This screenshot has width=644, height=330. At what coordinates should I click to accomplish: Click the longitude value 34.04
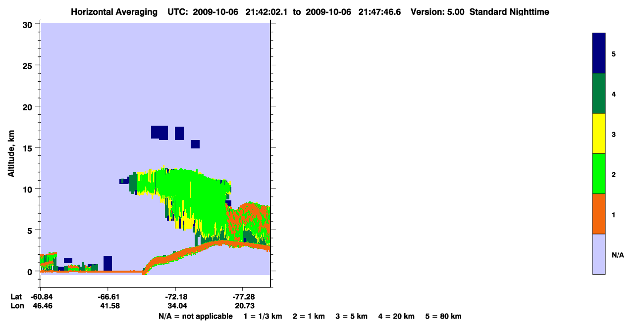pos(177,306)
